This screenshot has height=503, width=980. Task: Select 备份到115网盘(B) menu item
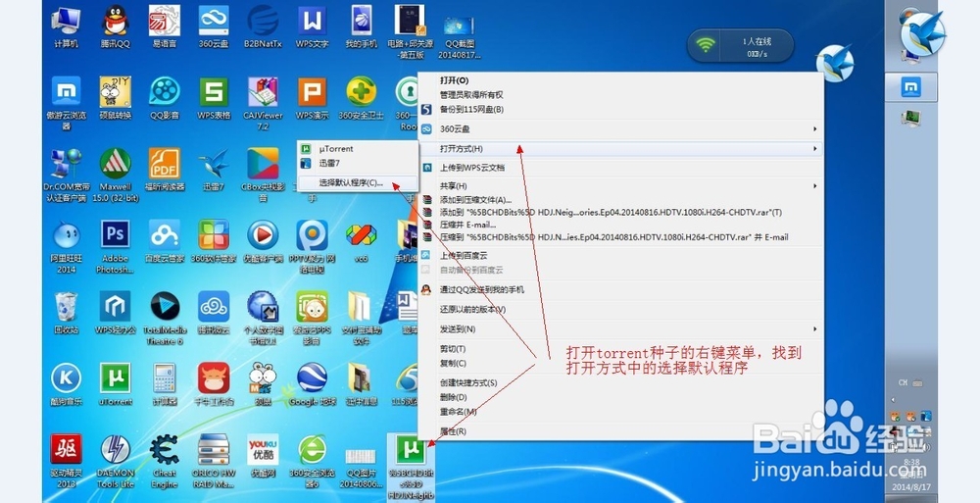coord(620,109)
